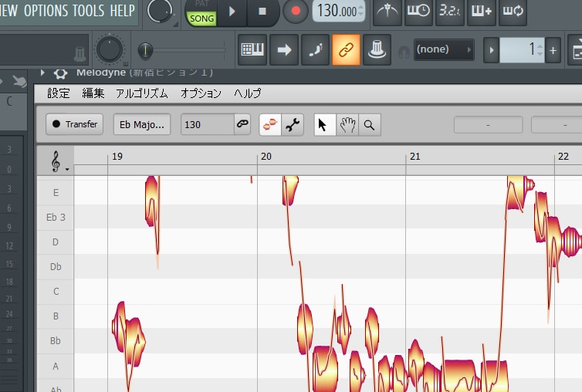This screenshot has width=582, height=392.
Task: Select the zoom magnifier tool
Action: click(x=369, y=125)
